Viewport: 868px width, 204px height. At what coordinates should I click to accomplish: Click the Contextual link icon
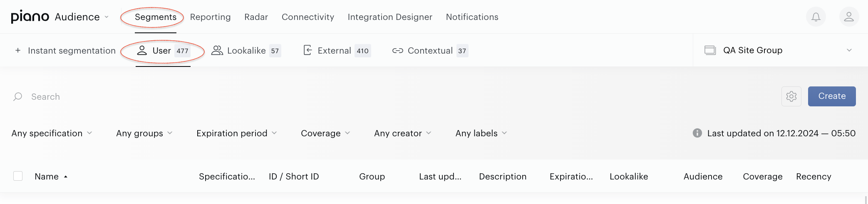[x=397, y=51]
